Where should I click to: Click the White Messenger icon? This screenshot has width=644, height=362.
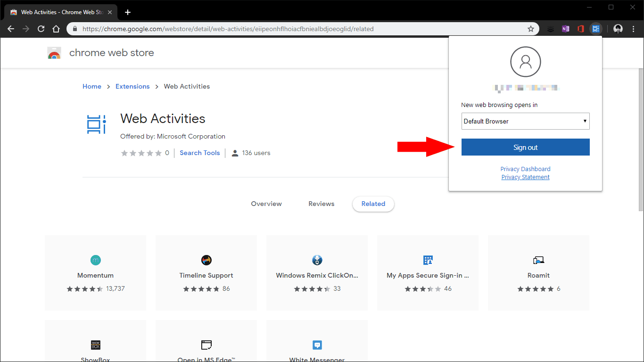coord(317,345)
